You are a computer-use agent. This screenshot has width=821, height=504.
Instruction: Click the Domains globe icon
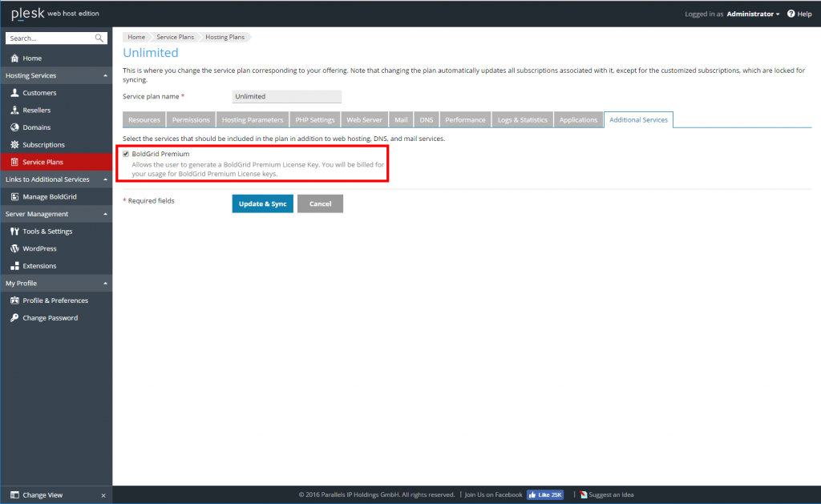14,127
